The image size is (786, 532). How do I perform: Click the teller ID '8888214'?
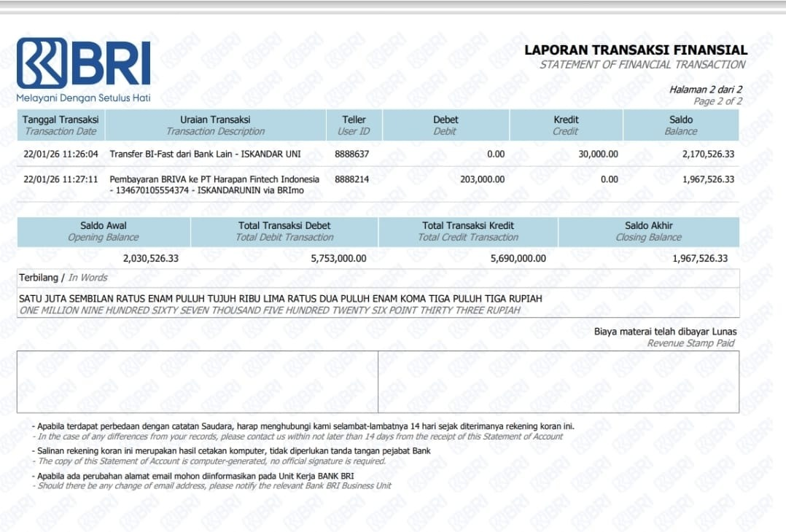(352, 179)
